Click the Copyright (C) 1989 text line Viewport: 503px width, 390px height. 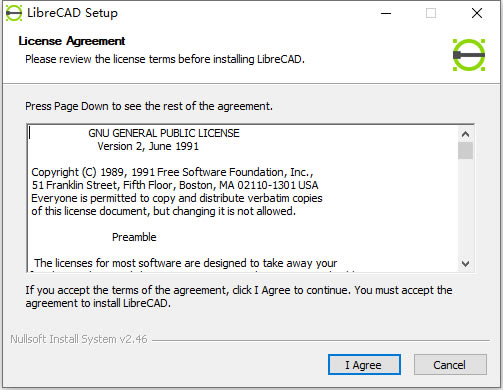[x=172, y=172]
